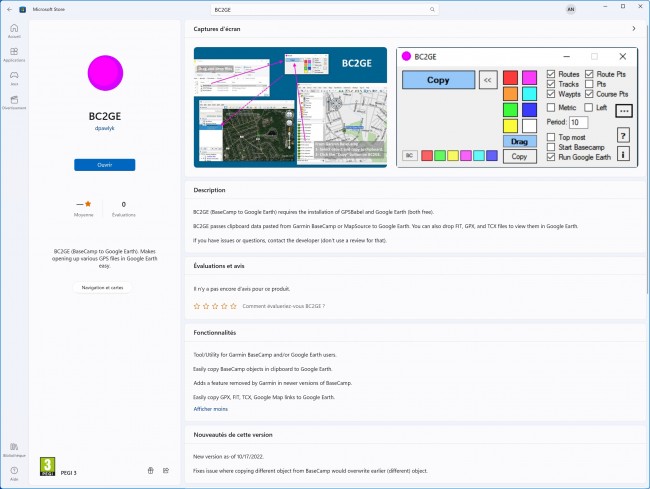Click the Captures d'écran heading
The image size is (650, 489).
pos(217,29)
